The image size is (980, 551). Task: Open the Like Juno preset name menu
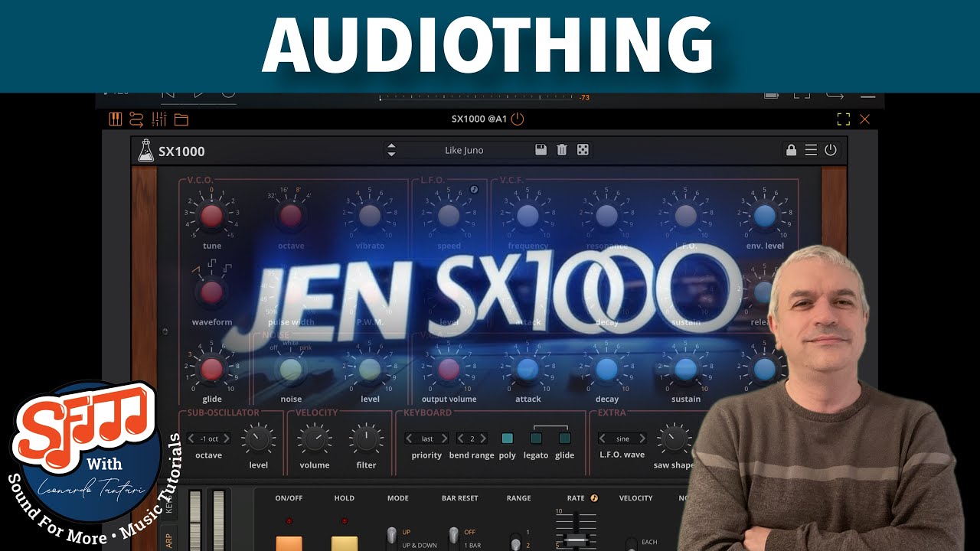click(x=464, y=150)
